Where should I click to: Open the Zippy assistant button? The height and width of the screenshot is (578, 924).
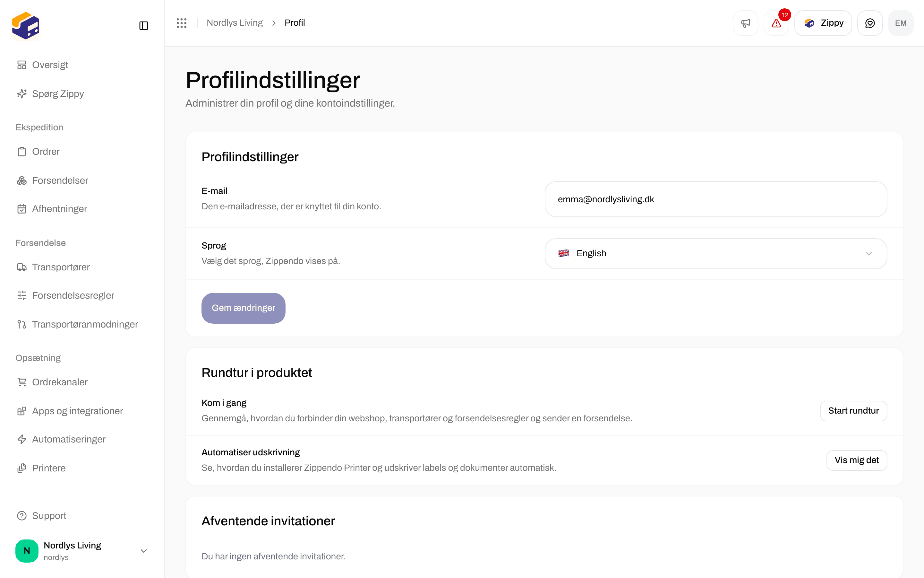point(823,23)
